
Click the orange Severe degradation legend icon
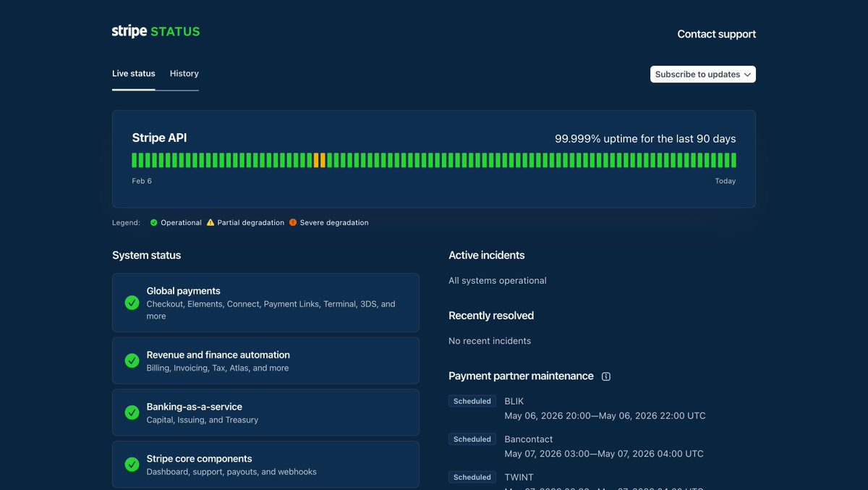(x=293, y=223)
